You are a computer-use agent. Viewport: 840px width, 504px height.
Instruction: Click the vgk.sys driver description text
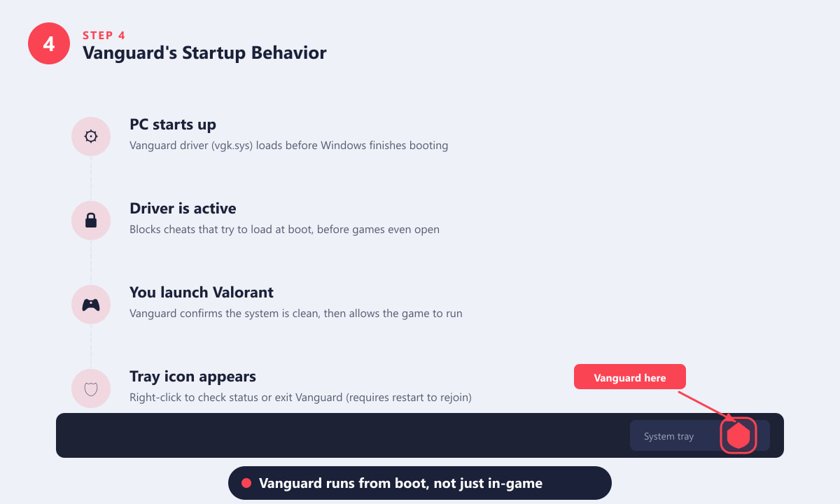coord(288,146)
